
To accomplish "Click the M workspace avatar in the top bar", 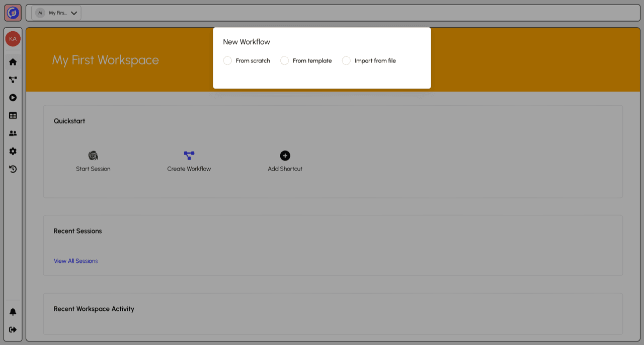I will pyautogui.click(x=40, y=13).
